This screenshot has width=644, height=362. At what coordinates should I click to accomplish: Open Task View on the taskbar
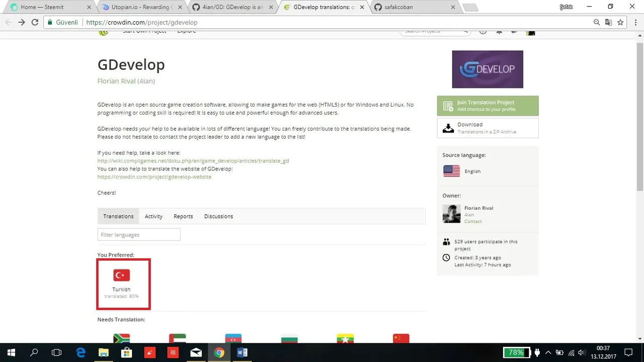57,352
